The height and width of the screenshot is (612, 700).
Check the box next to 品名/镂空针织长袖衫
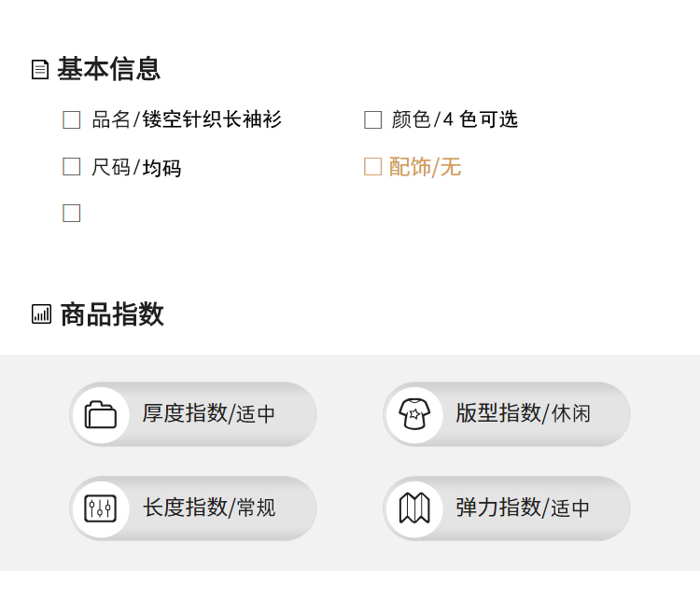72,120
